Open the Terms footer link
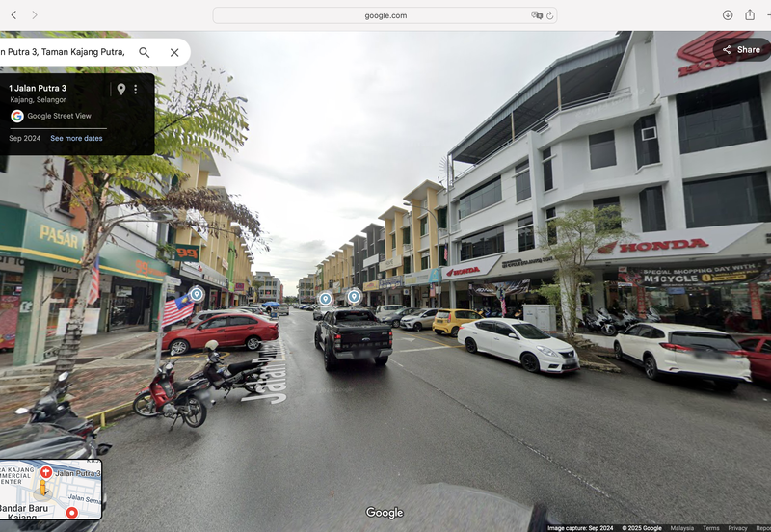771x532 pixels. point(710,528)
